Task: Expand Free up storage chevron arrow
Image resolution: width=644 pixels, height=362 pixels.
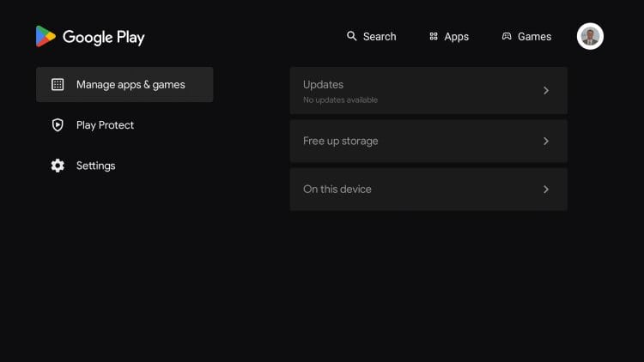Action: point(546,141)
